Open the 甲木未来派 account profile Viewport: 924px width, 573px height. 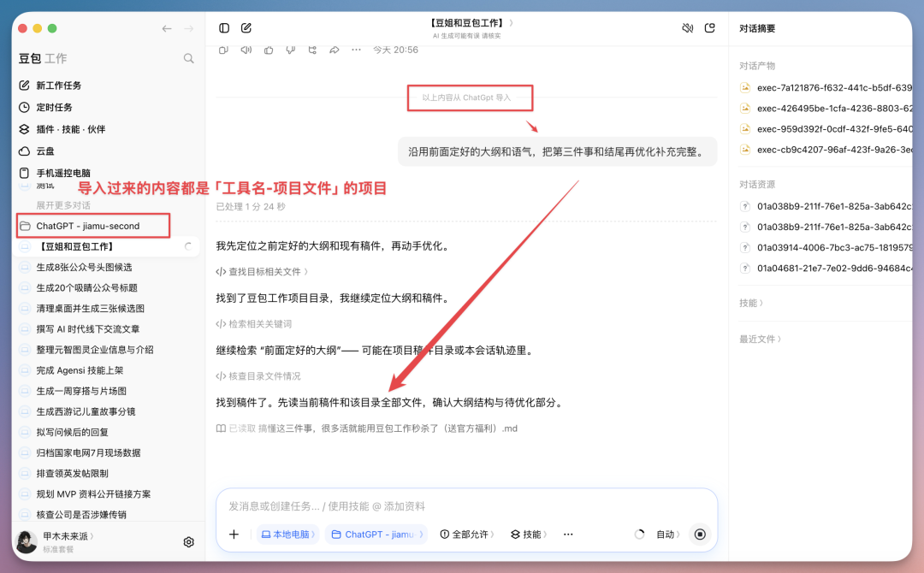click(55, 542)
